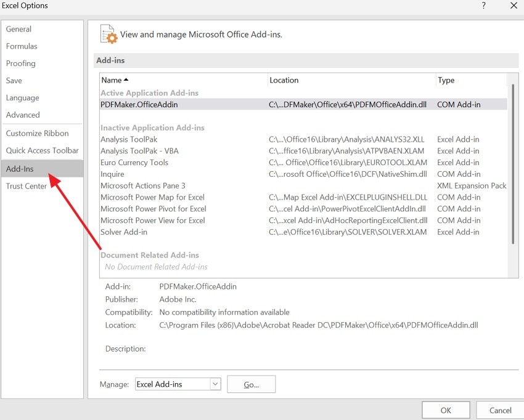This screenshot has height=420, width=524.
Task: Select the Analysis ToolPak add-in row
Action: point(129,140)
